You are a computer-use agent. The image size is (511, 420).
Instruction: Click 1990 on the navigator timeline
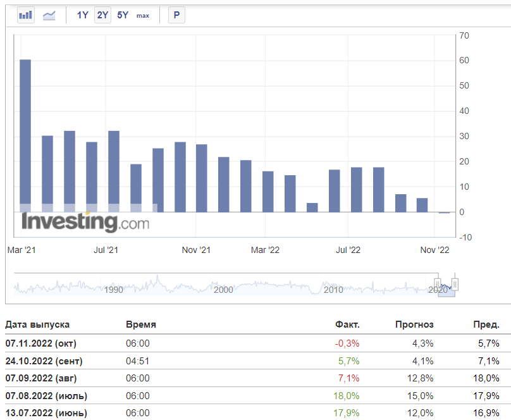113,290
